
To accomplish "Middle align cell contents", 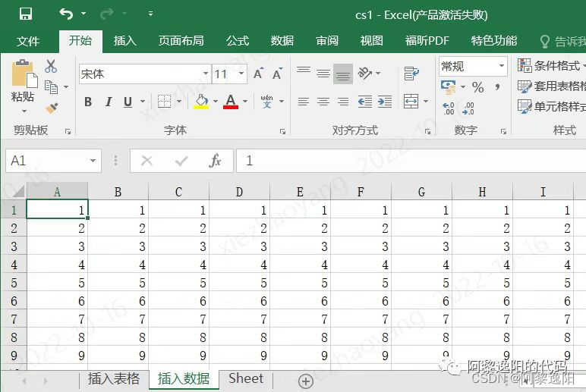I will (323, 74).
